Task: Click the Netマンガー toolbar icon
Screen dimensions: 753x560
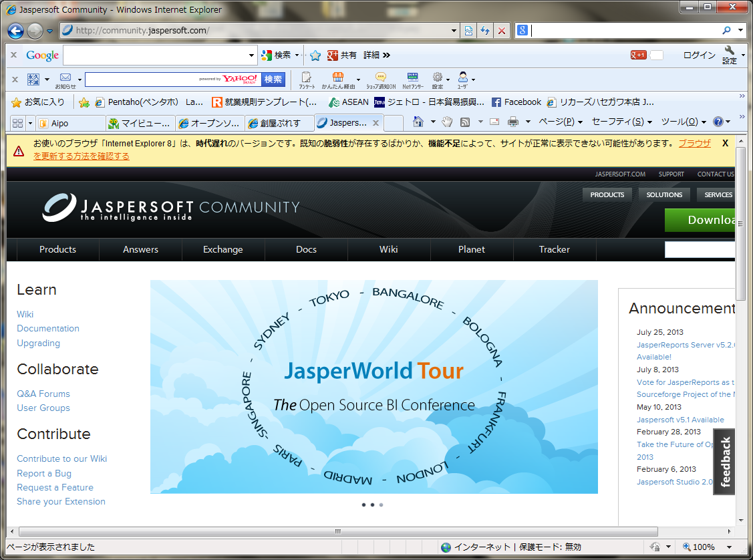Action: tap(412, 80)
